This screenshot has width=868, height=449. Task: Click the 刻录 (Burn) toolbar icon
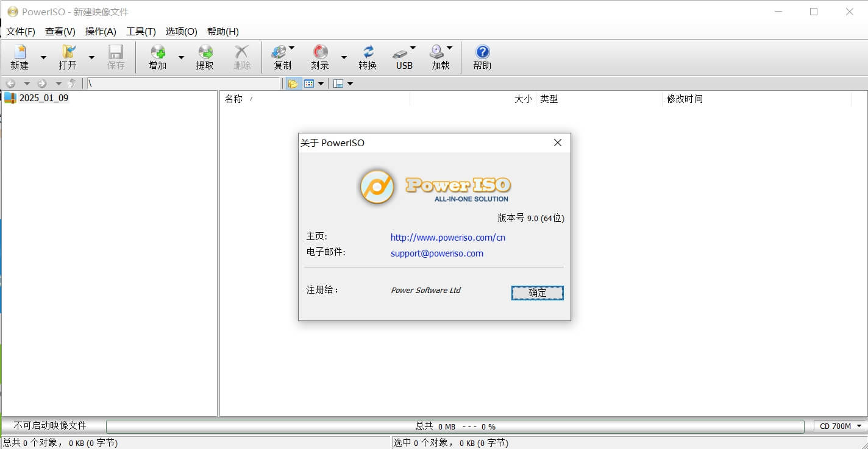point(320,52)
